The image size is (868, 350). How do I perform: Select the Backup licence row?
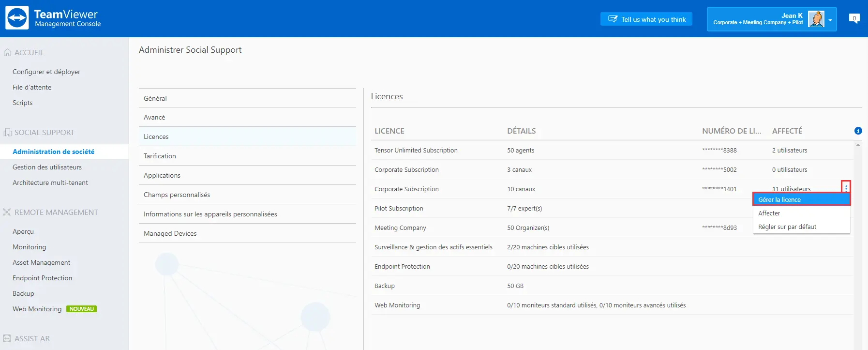tap(612, 286)
